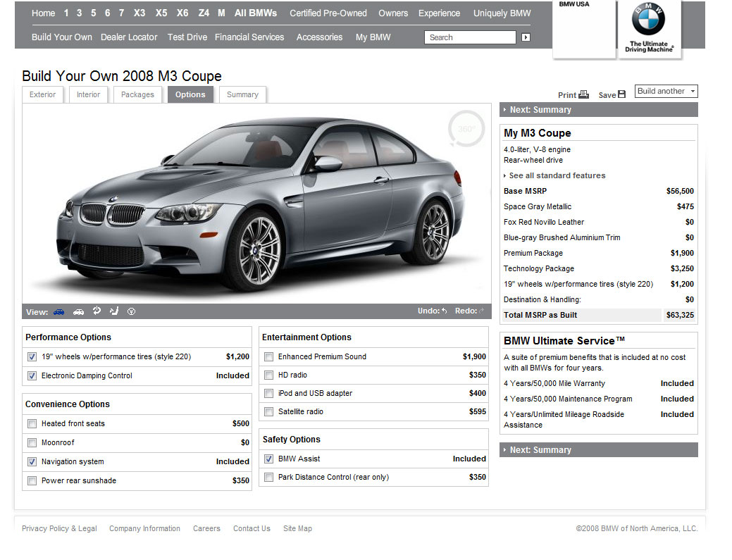Click the Print printer icon

(x=583, y=94)
